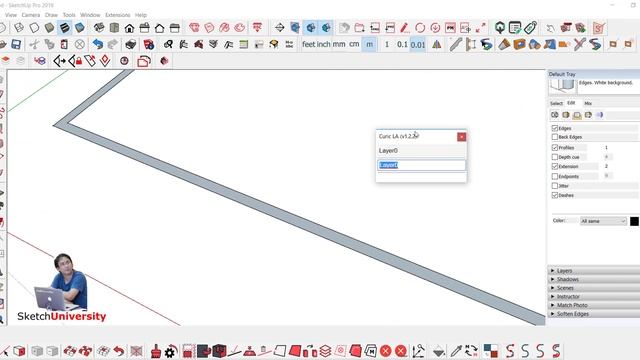The width and height of the screenshot is (640, 360).
Task: Toggle the Edges checkbox
Action: pyautogui.click(x=554, y=128)
